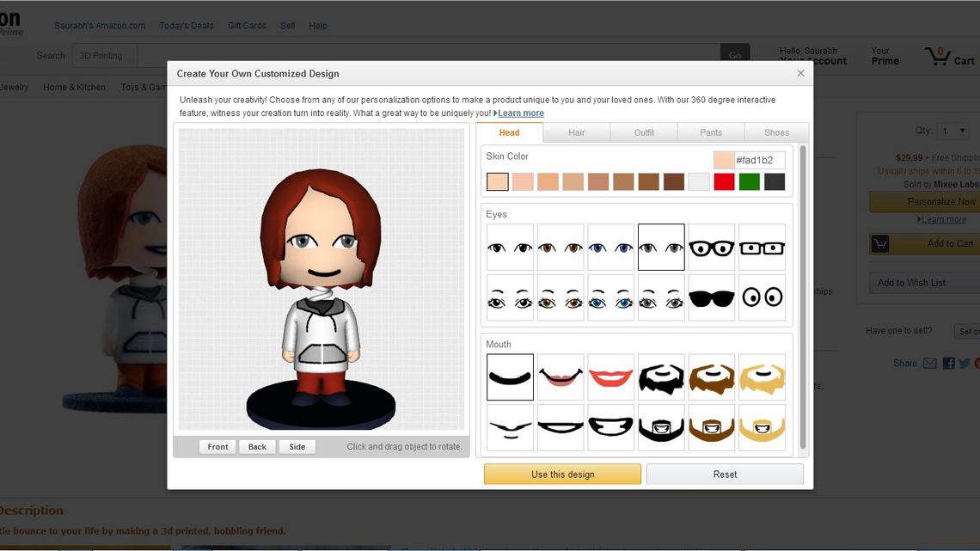Reset the customized design

tap(725, 474)
